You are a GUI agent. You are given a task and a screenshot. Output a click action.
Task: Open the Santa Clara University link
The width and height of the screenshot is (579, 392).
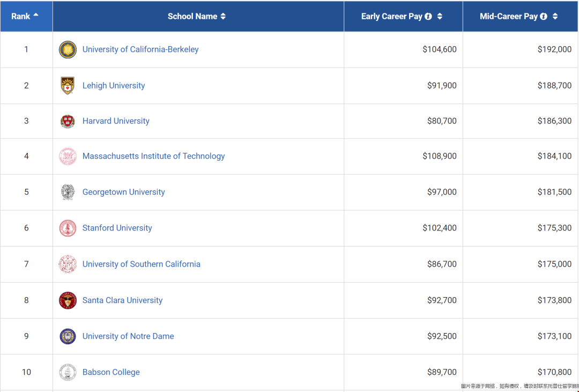(122, 300)
